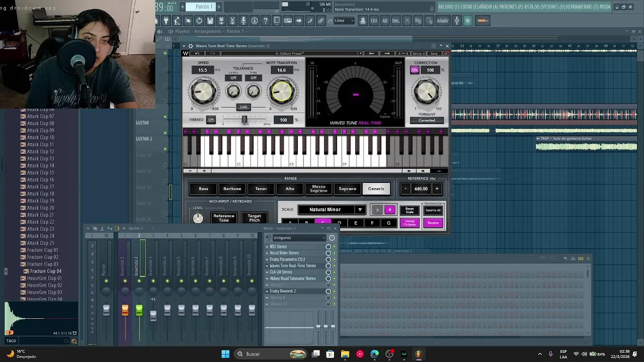The image size is (644, 362).
Task: Disable Fruity Reeverb 2 effect slot
Action: [x=335, y=291]
